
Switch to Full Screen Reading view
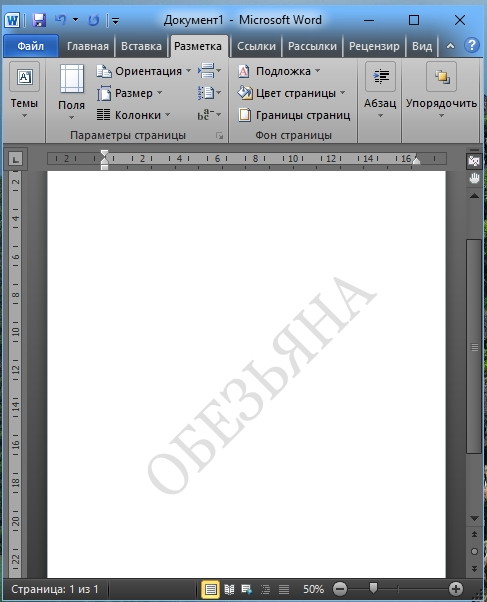point(229,589)
